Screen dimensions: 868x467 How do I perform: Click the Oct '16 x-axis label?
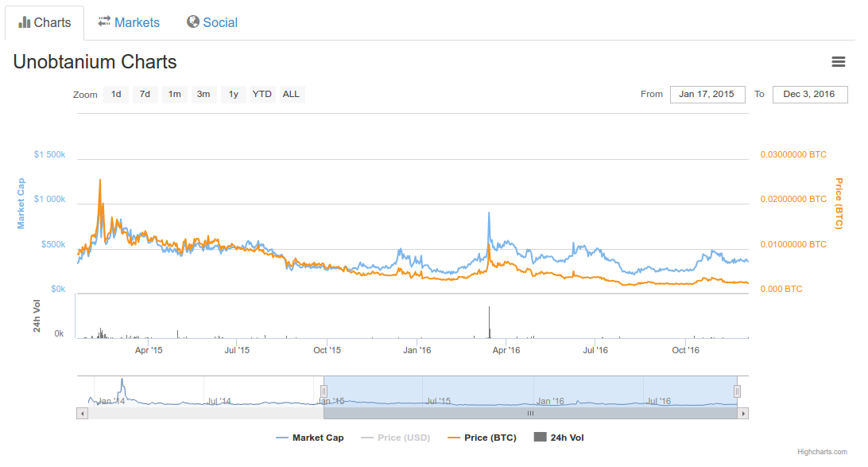coord(685,350)
